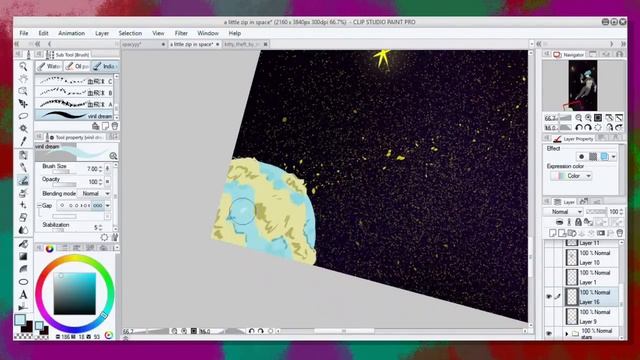This screenshot has height=360, width=640.
Task: Create new raster layer icon
Action: (553, 233)
